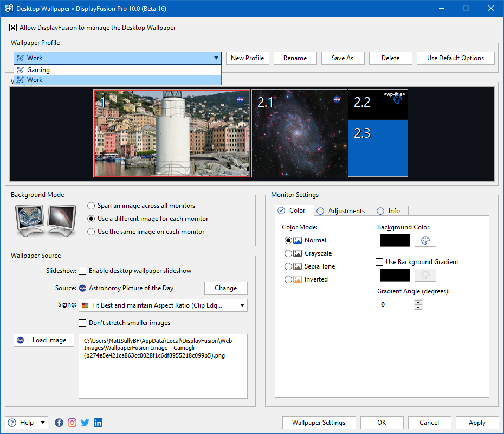Choose Sepia Tone color mode

pos(288,266)
